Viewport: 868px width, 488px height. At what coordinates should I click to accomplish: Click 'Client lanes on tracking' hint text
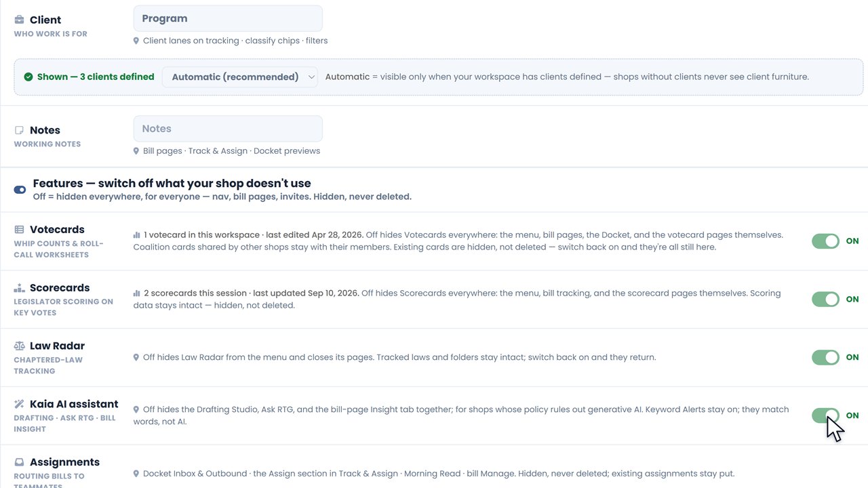point(191,41)
